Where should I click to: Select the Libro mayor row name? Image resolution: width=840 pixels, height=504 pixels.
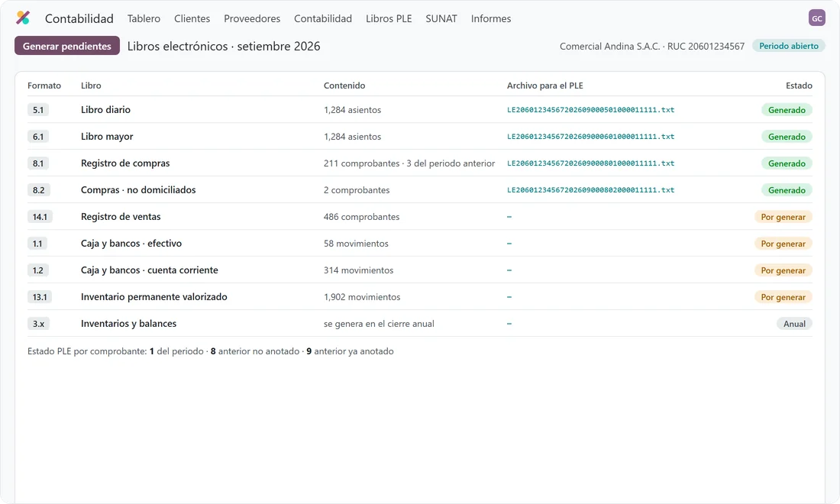pyautogui.click(x=107, y=137)
